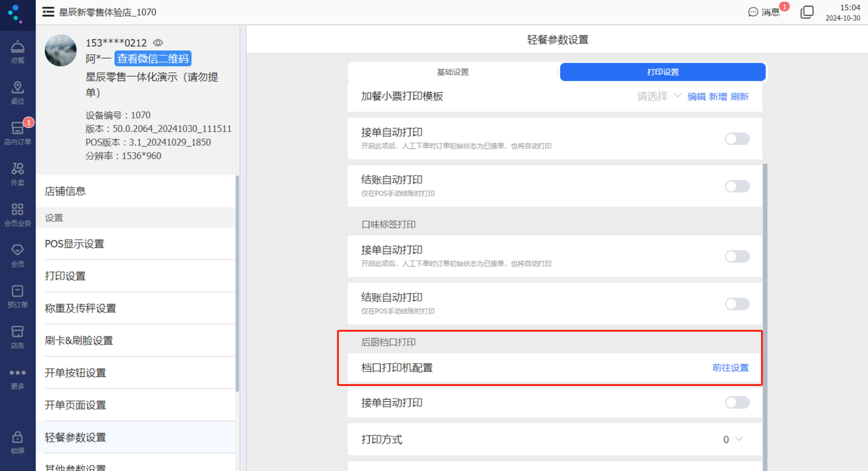This screenshot has width=868, height=471.
Task: Click store name 星辰新零售体验店_1070
Action: pos(108,12)
